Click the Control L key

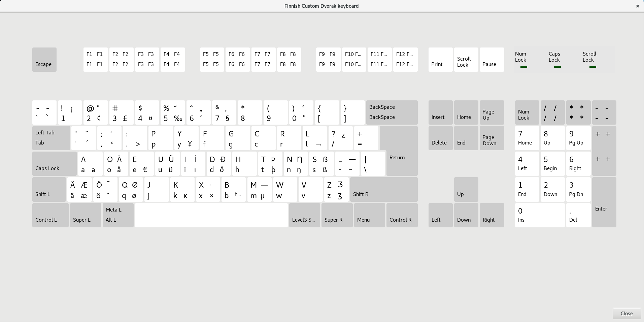tap(50, 215)
